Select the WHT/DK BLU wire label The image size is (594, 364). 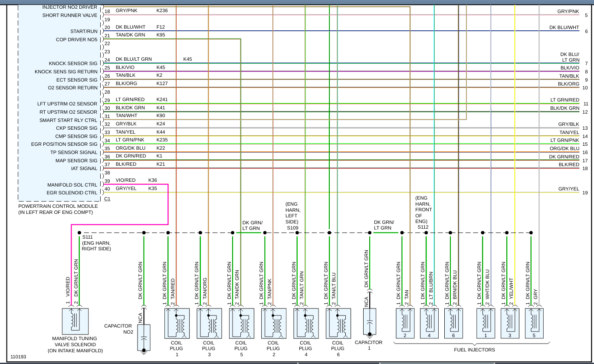[488, 285]
